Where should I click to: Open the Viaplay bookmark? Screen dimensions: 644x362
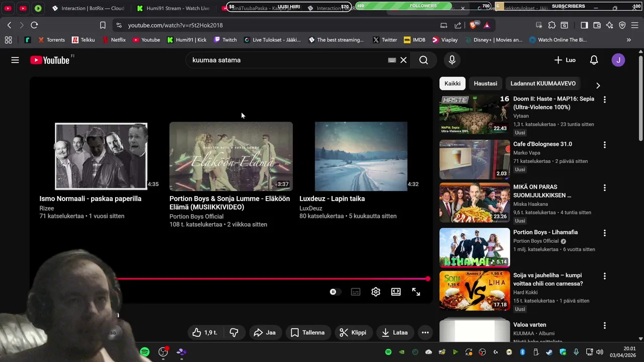(x=445, y=40)
